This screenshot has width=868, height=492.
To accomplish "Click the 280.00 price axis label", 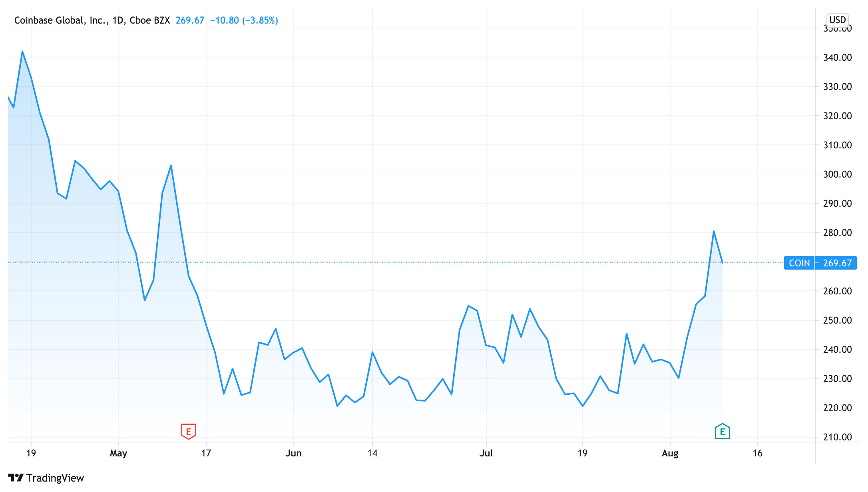I will tap(838, 233).
